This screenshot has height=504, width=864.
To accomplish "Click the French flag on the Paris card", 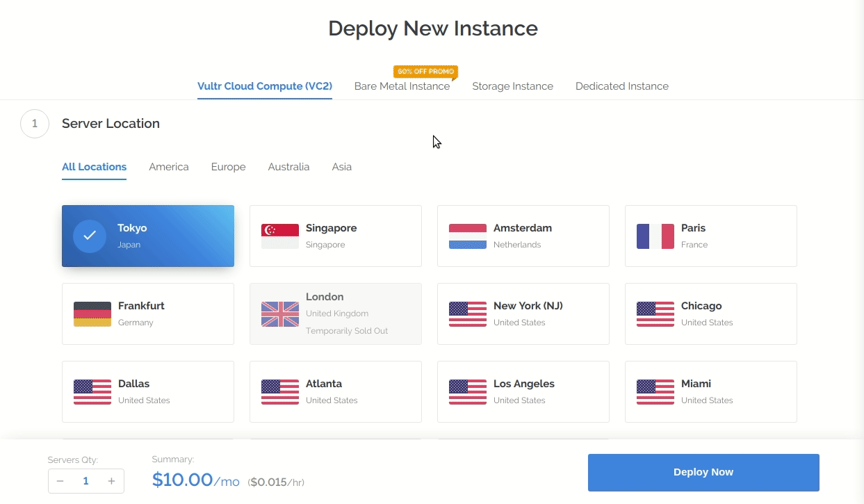I will tap(655, 236).
